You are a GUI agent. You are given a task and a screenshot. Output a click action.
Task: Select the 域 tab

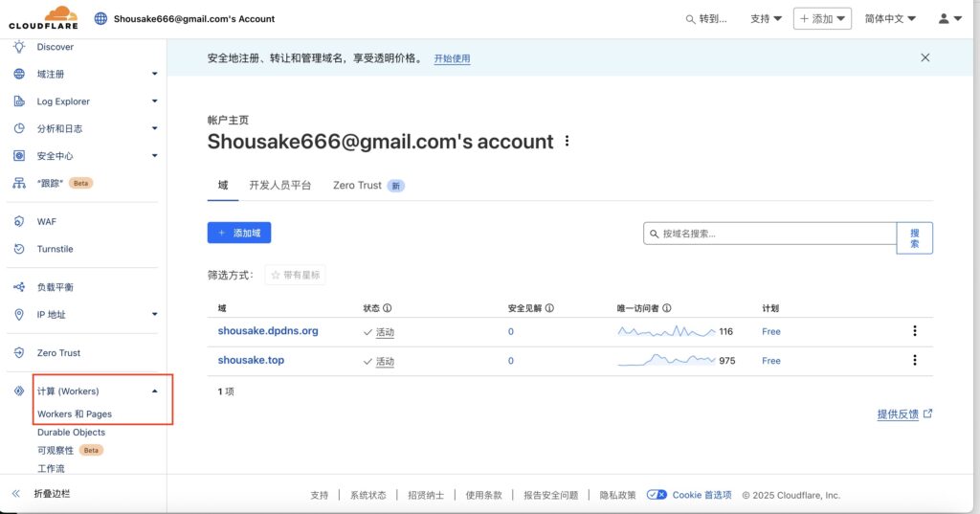coord(222,185)
